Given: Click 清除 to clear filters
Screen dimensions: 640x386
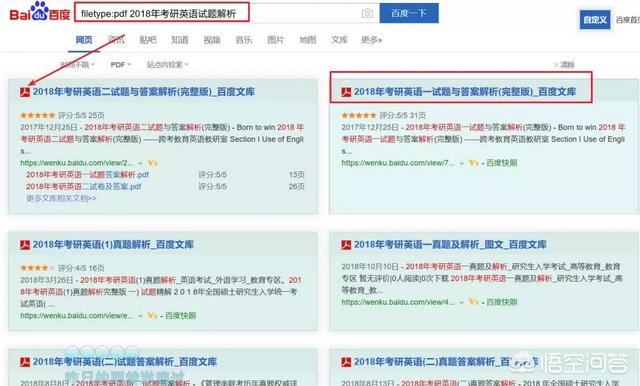Looking at the screenshot, I should (564, 64).
